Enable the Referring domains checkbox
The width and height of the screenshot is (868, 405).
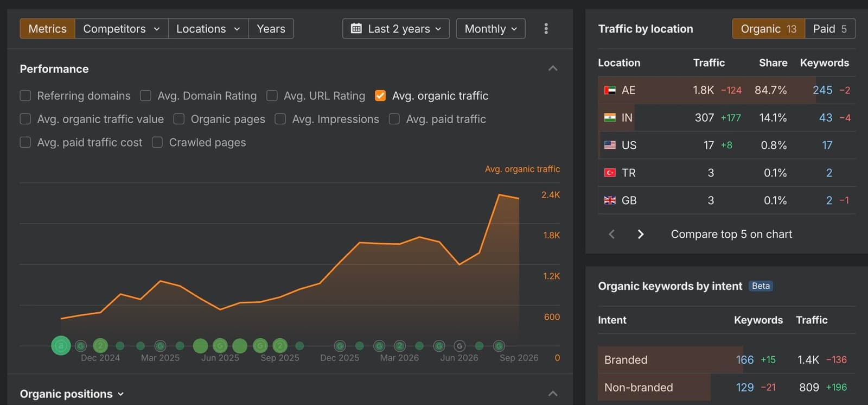(x=25, y=96)
